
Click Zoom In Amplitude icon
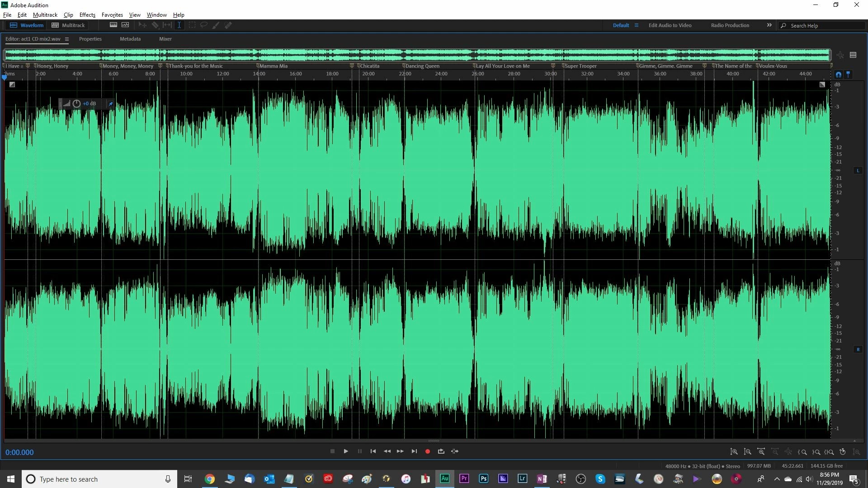[x=734, y=452]
